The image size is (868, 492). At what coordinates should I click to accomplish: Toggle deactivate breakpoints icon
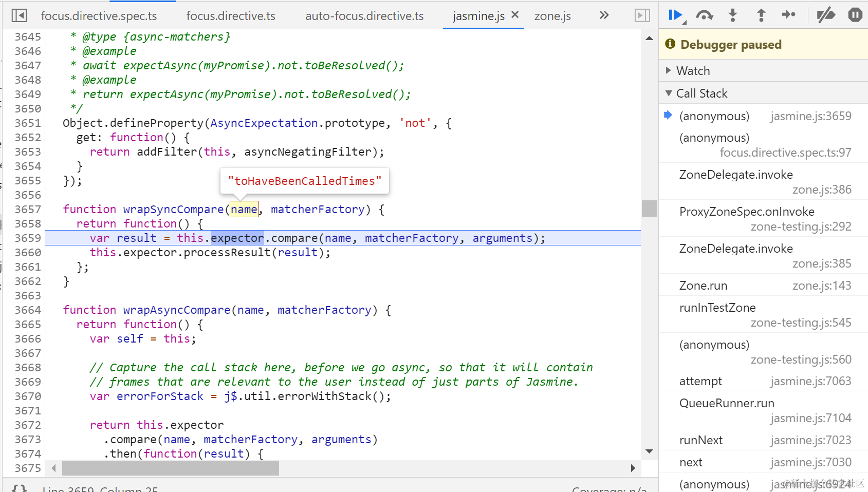click(826, 15)
